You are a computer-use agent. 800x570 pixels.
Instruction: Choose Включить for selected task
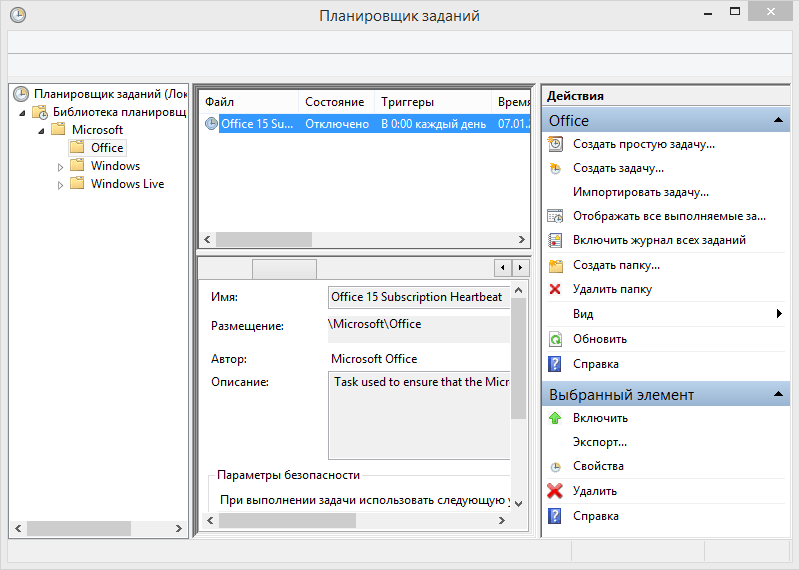coord(601,418)
